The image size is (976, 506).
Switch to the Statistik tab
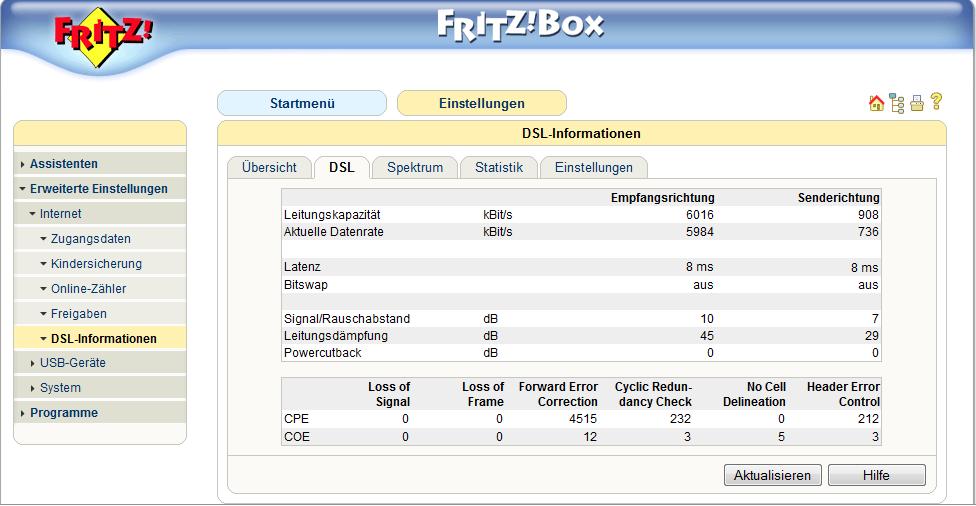pyautogui.click(x=498, y=168)
